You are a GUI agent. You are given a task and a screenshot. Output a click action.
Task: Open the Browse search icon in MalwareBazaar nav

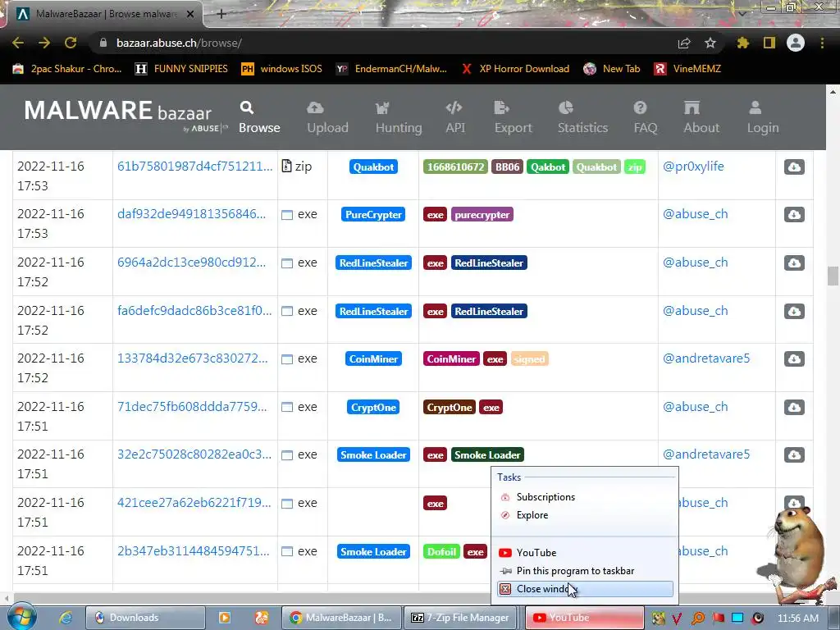[259, 117]
